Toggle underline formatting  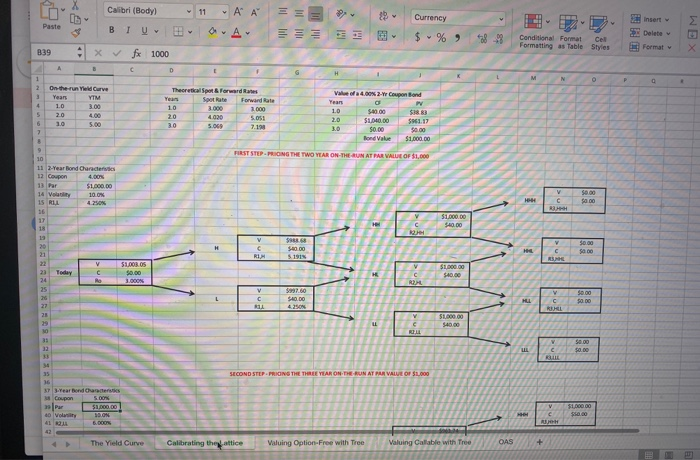click(x=144, y=31)
